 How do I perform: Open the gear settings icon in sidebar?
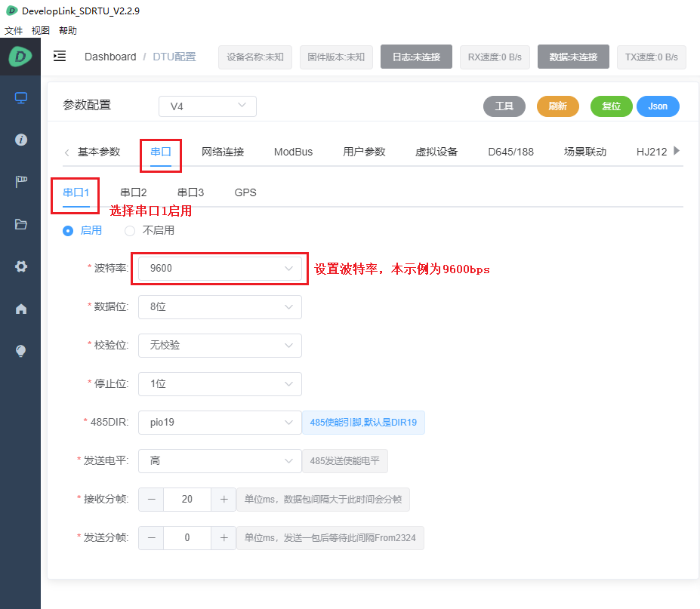21,266
